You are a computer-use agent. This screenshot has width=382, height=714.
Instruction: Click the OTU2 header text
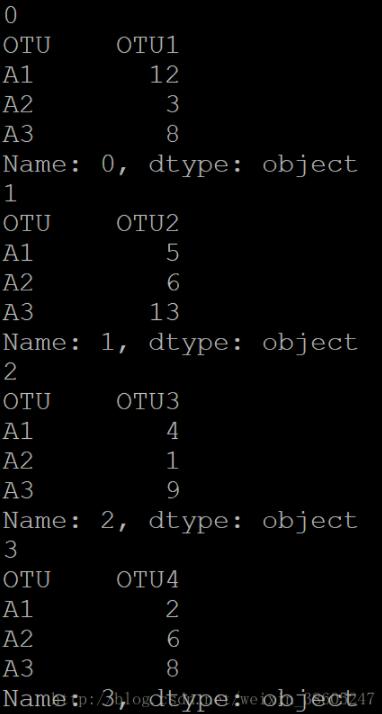[148, 224]
